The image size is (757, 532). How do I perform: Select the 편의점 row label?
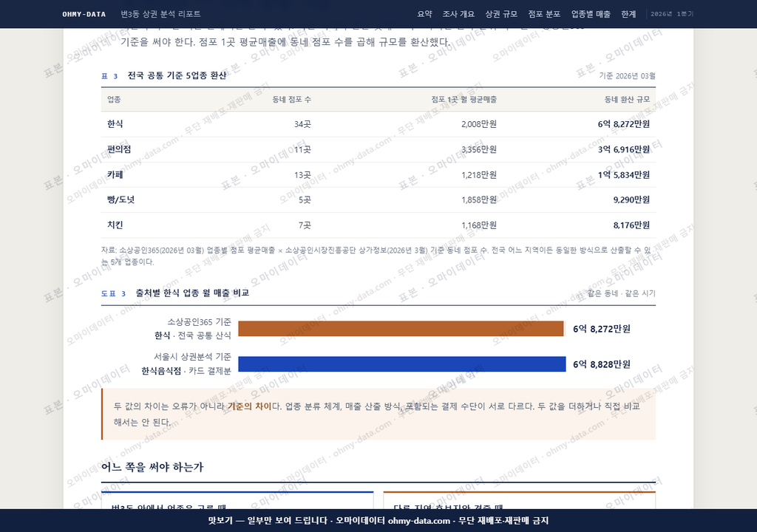pos(119,149)
